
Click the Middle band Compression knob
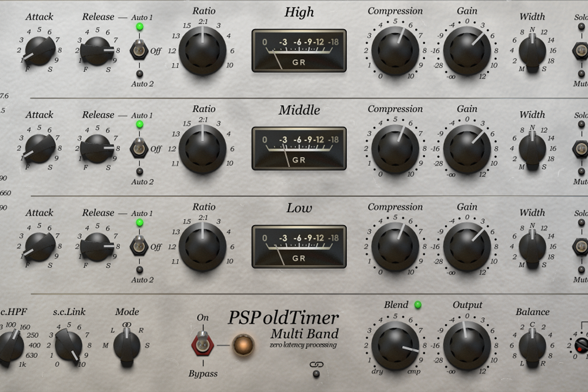[x=395, y=149]
